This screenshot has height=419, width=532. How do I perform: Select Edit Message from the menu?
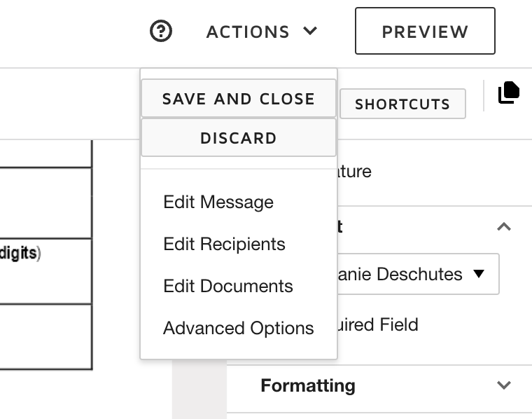218,202
